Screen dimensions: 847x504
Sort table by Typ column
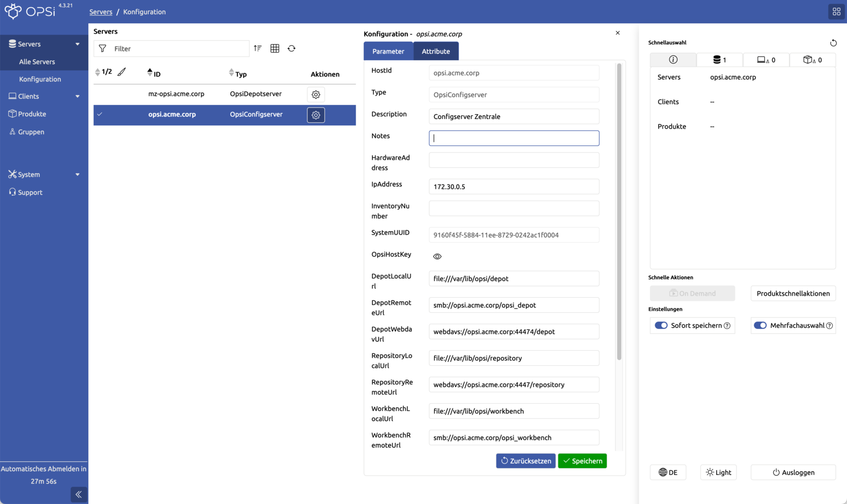(x=238, y=73)
